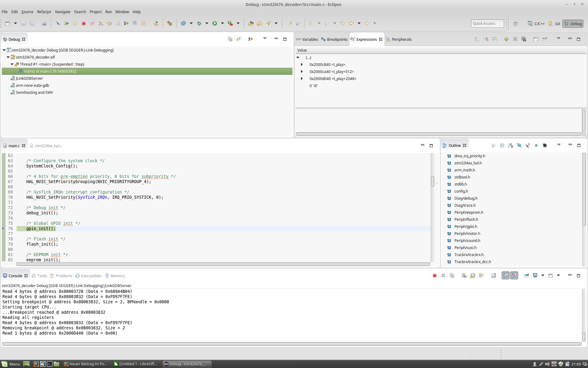Image resolution: width=588 pixels, height=368 pixels.
Task: Open the Git perspective button
Action: [554, 24]
